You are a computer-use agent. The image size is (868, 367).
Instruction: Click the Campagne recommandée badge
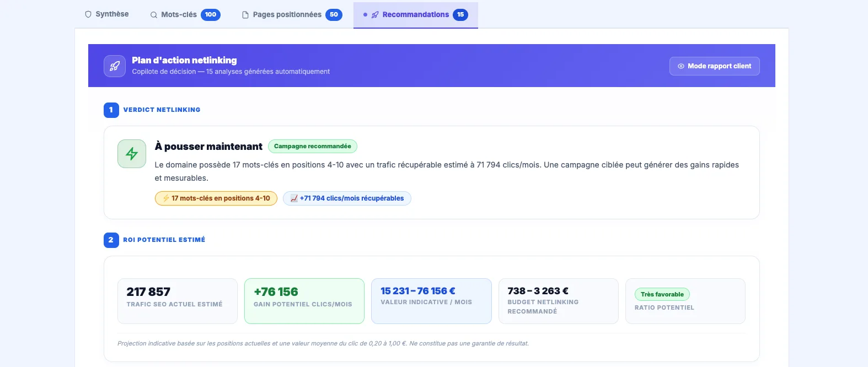(x=313, y=146)
